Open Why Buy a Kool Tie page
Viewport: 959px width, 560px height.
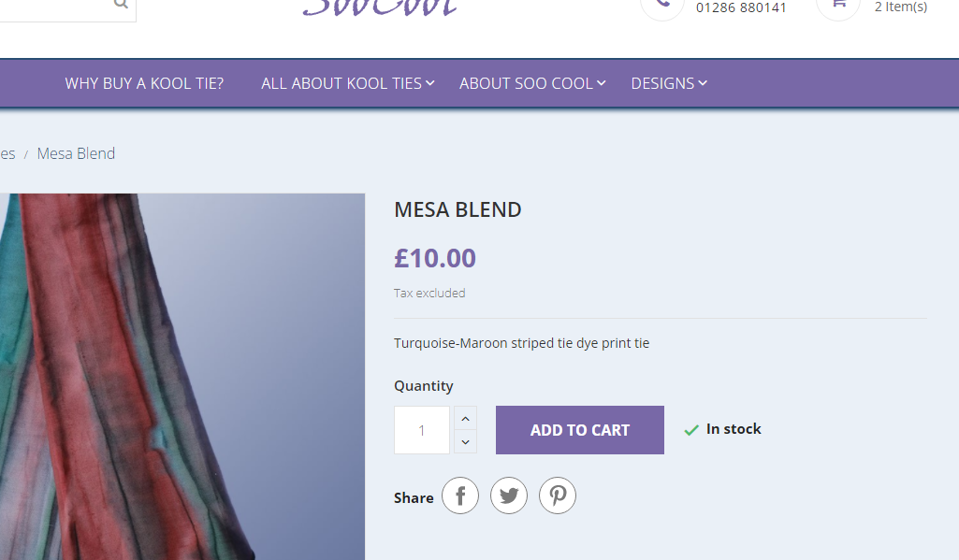(144, 83)
